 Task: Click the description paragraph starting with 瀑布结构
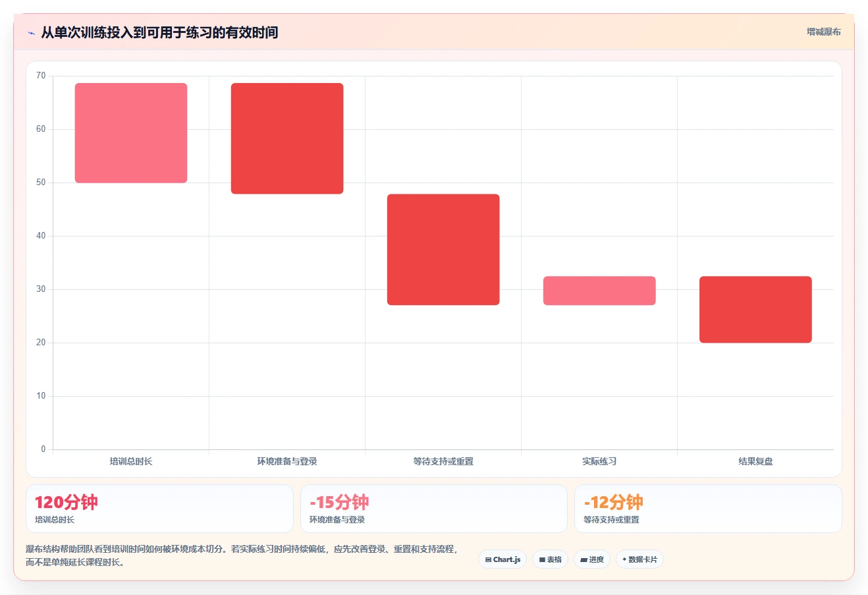click(242, 555)
